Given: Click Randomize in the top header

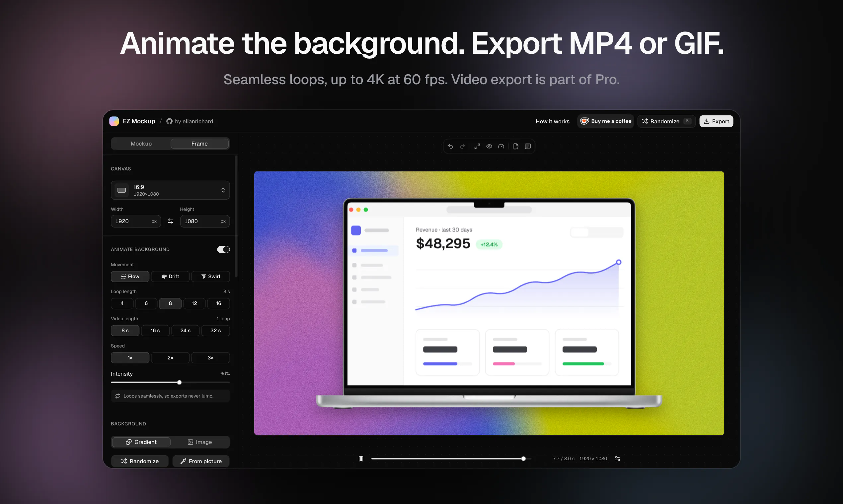Looking at the screenshot, I should point(666,121).
